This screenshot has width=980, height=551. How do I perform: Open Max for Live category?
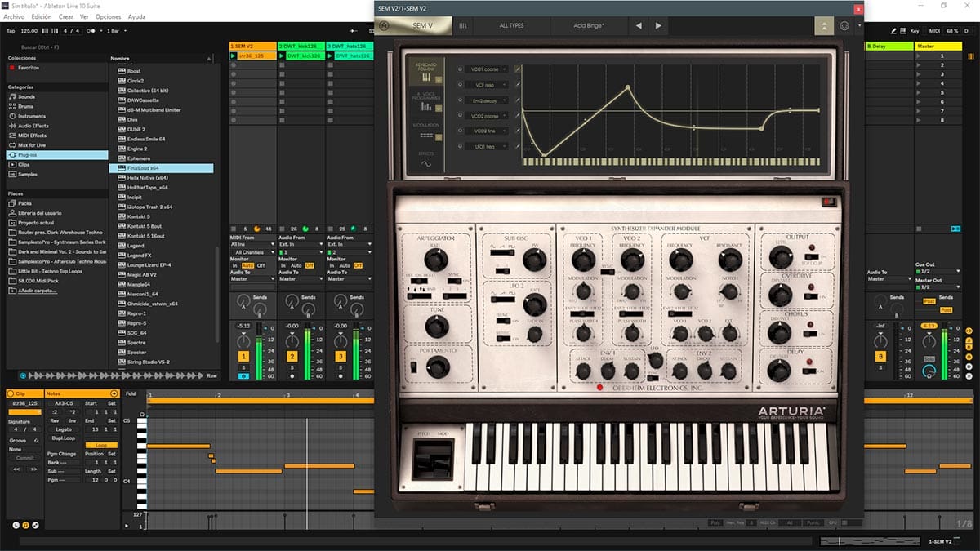32,144
